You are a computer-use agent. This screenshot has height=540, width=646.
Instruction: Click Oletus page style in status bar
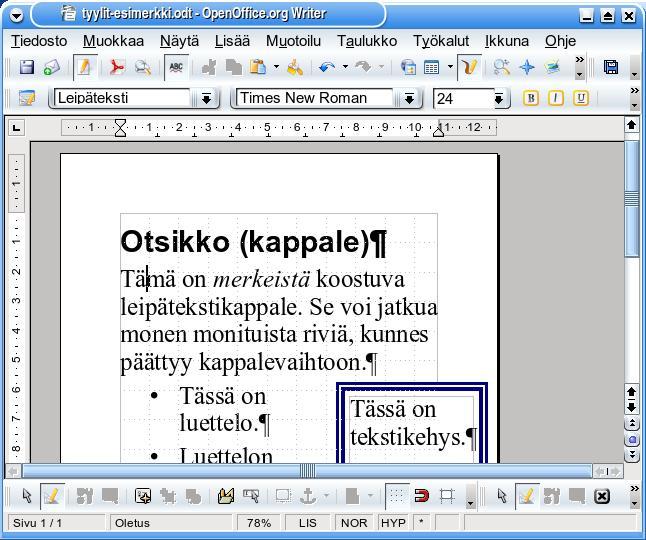(x=171, y=523)
